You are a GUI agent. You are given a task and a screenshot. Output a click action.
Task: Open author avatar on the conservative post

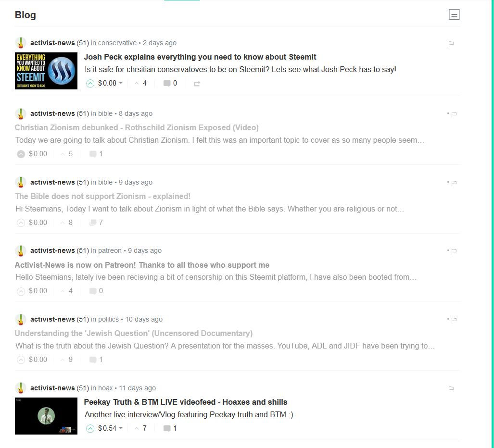pyautogui.click(x=21, y=43)
